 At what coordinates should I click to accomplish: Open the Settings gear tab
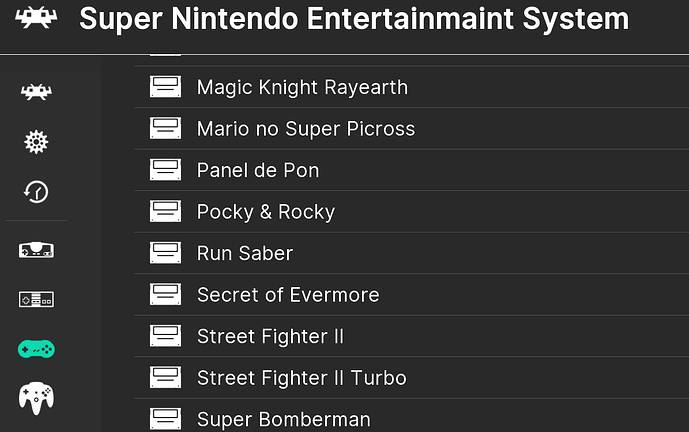pos(36,141)
